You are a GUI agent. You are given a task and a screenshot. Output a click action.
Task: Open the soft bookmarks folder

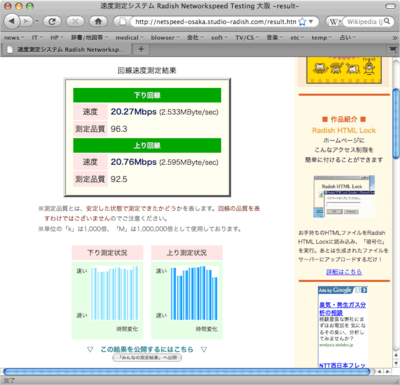[219, 38]
